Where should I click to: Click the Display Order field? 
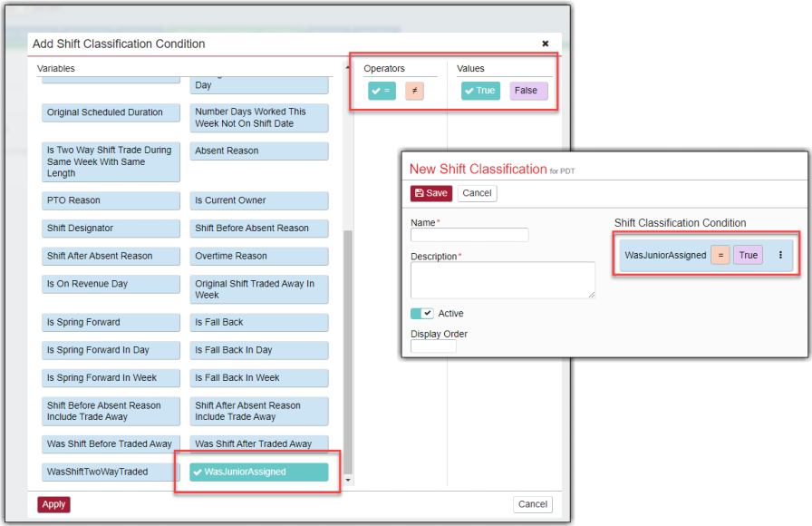[433, 346]
